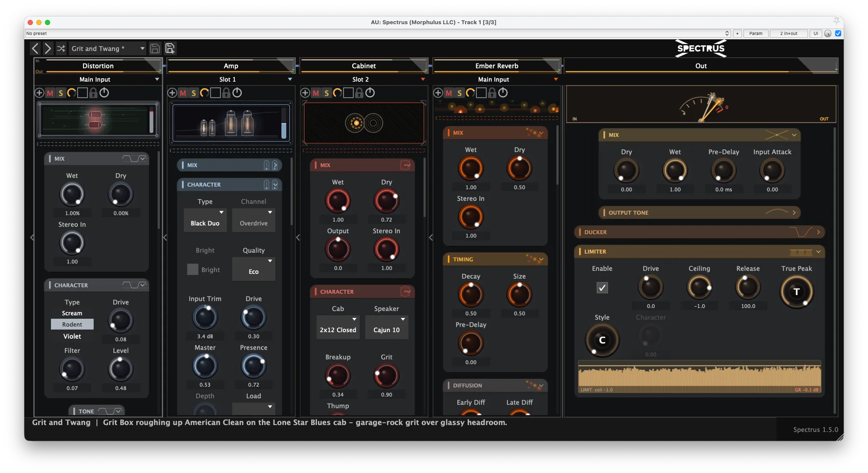
Task: Open the Cabinet Slot 2 routing dropdown
Action: (364, 79)
